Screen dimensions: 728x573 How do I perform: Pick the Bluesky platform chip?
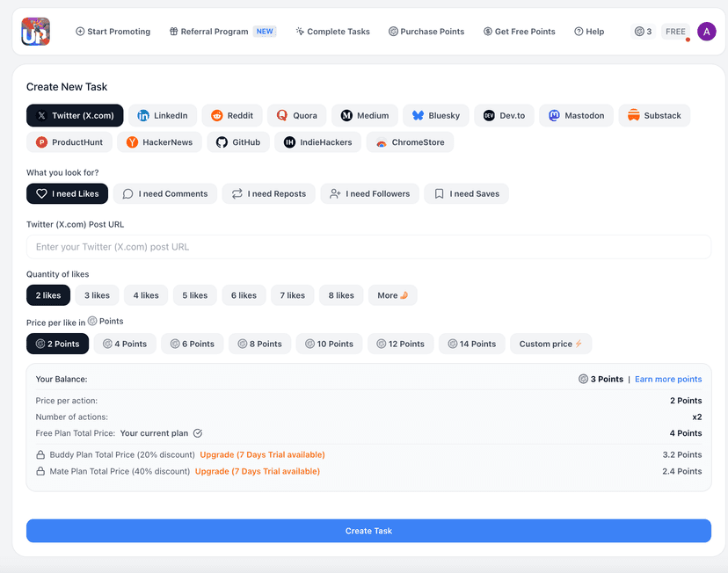[x=436, y=115]
